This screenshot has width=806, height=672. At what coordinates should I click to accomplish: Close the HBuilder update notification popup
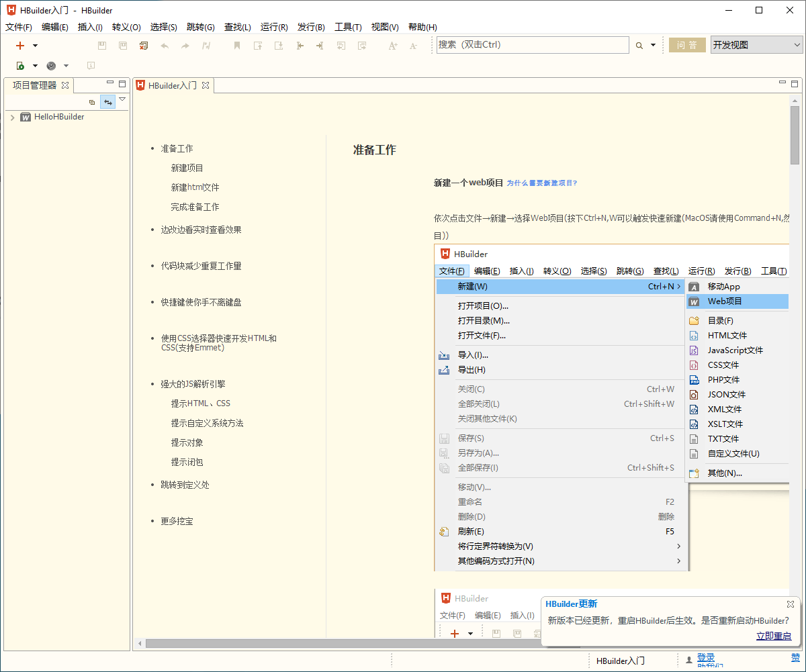pos(791,604)
